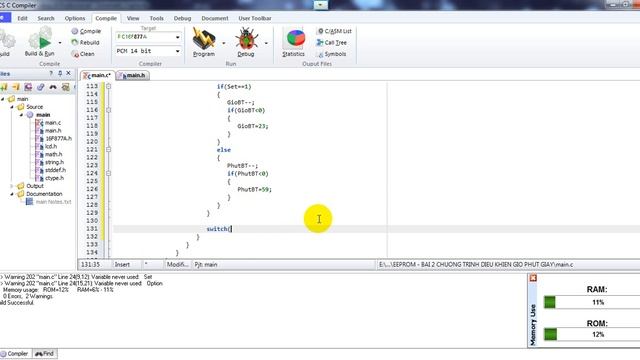Open the Program dropdown arrow
Screen dimensions: 640x360
click(224, 42)
